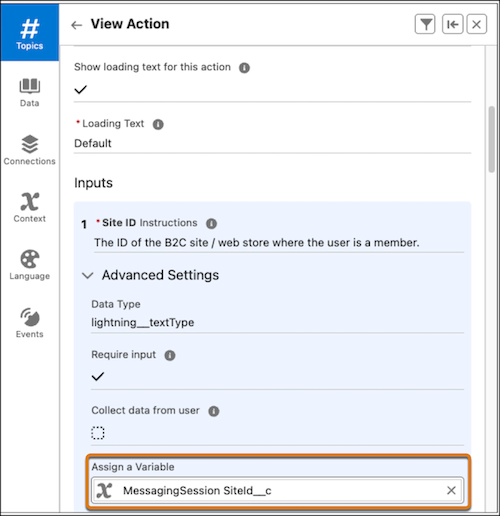Open the Context variables section
Viewport: 500px width, 516px height.
[30, 207]
